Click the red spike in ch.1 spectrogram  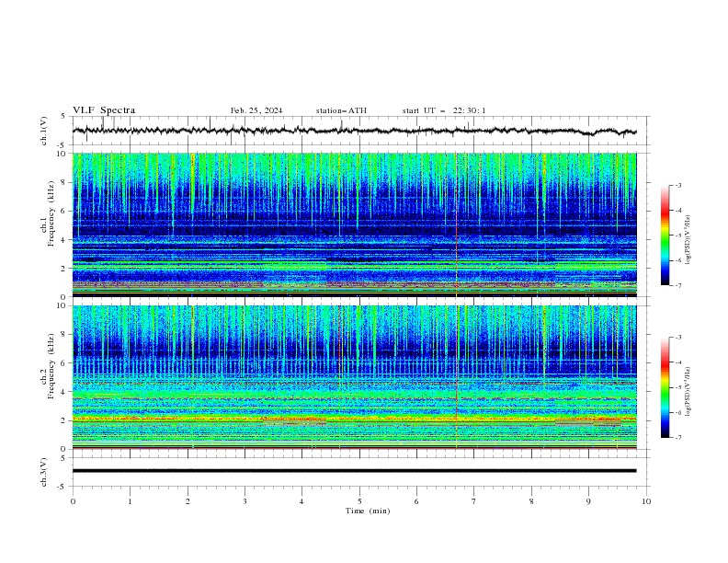(457, 224)
